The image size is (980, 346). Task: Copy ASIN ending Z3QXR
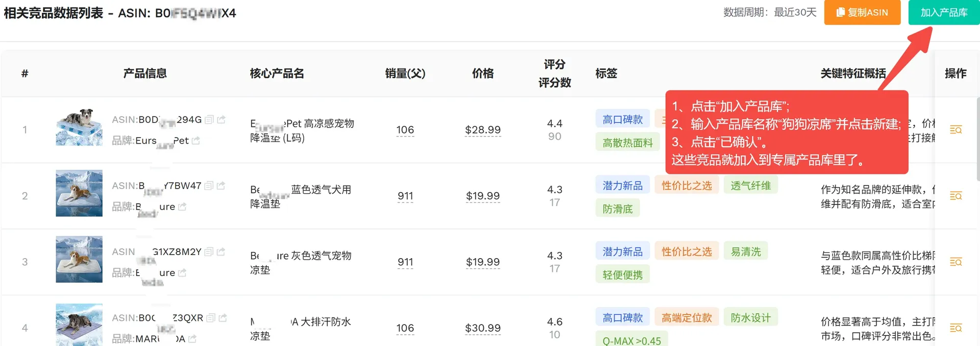click(x=211, y=318)
